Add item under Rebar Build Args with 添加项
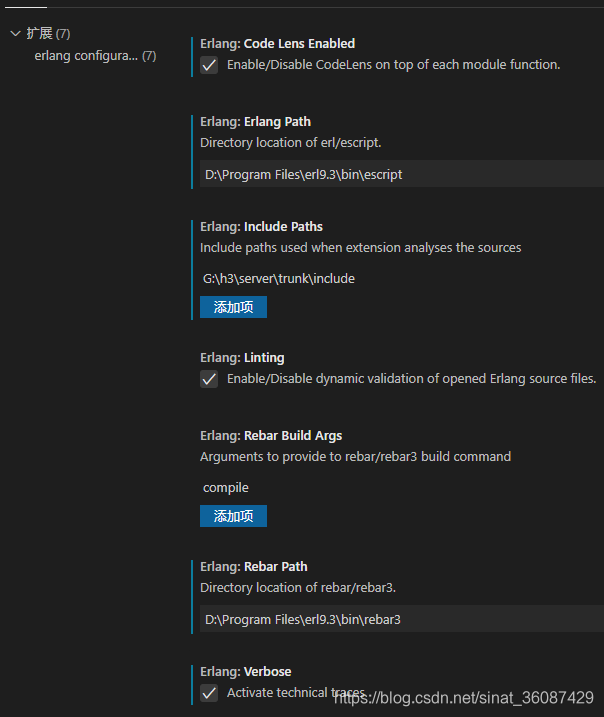Viewport: 604px width, 717px height. tap(233, 516)
